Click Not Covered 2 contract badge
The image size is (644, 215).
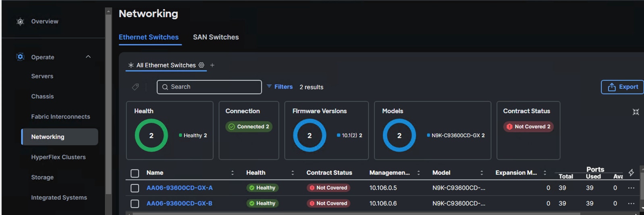pyautogui.click(x=529, y=127)
